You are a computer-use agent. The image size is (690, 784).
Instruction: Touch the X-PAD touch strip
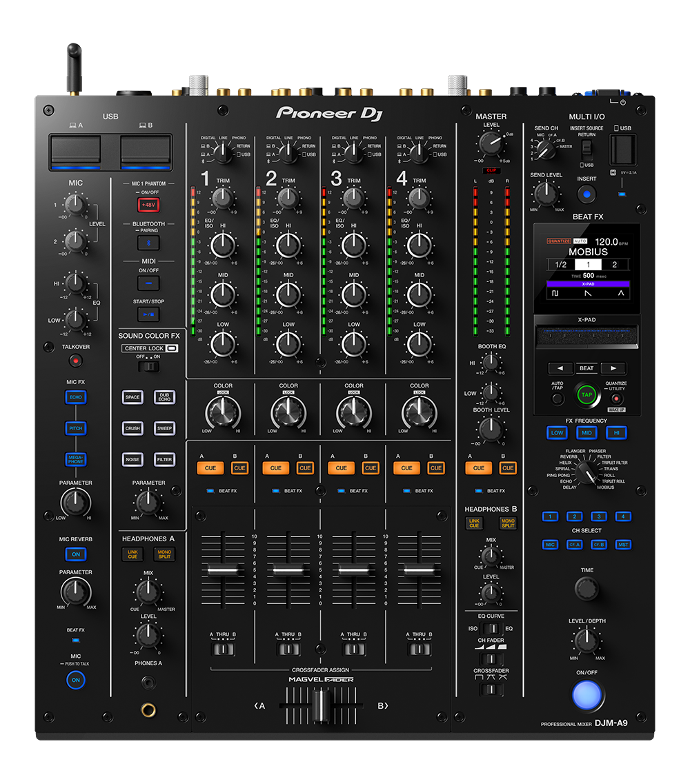586,336
